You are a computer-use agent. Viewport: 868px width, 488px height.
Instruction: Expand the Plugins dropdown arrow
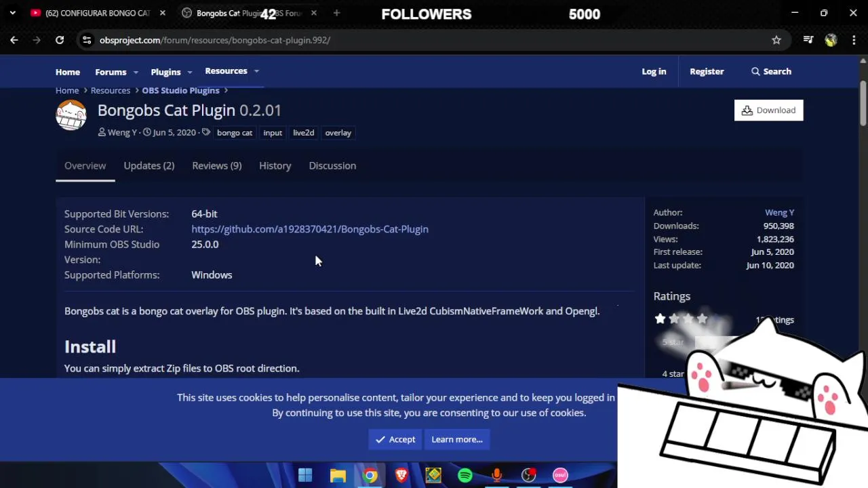coord(190,72)
